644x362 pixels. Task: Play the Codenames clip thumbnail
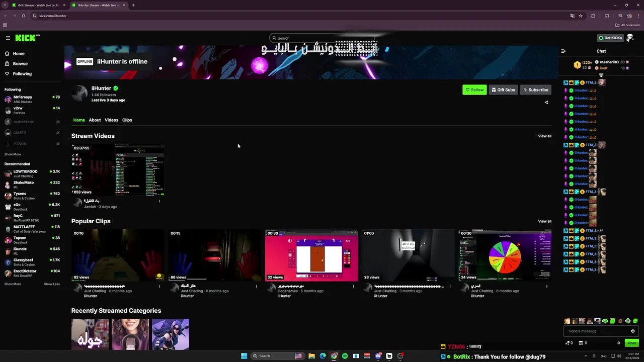[x=311, y=255]
